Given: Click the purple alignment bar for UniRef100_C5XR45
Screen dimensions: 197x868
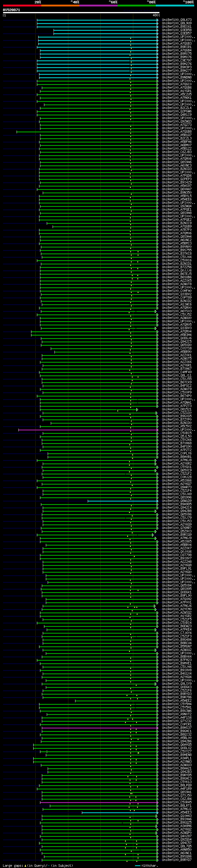Looking at the screenshot, I should click(x=99, y=802).
